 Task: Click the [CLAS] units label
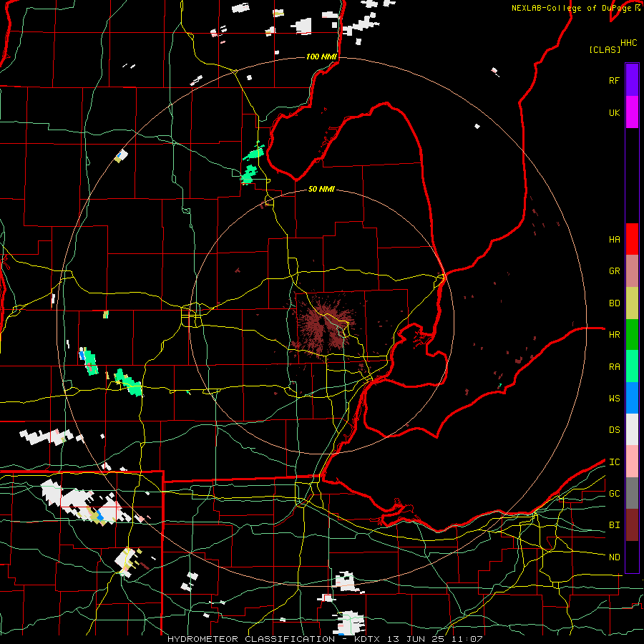point(605,50)
